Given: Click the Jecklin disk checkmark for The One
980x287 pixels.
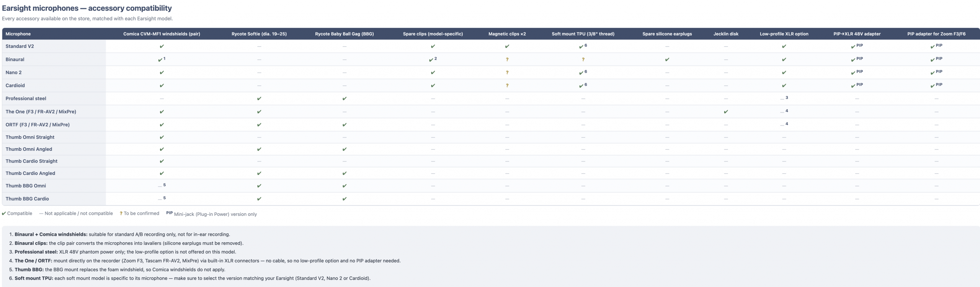Looking at the screenshot, I should point(726,112).
